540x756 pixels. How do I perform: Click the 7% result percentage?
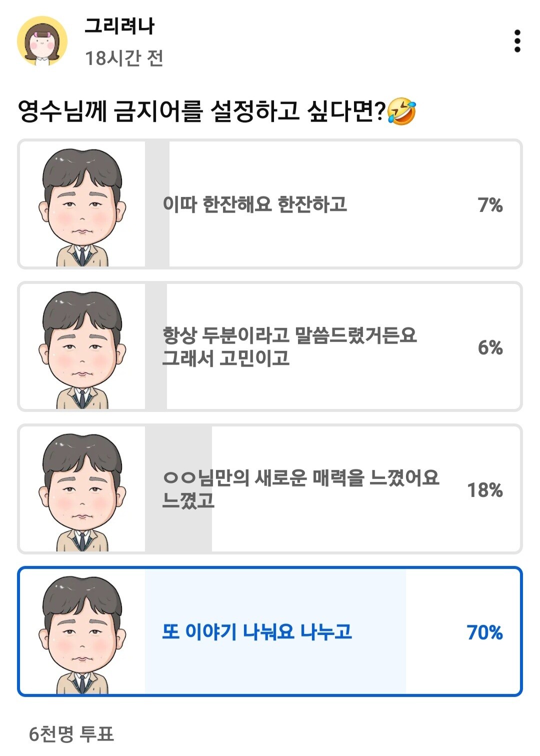click(x=490, y=205)
